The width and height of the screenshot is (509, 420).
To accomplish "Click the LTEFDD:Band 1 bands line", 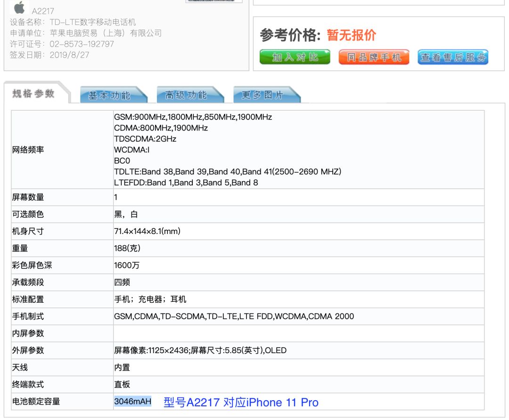I will (x=186, y=183).
